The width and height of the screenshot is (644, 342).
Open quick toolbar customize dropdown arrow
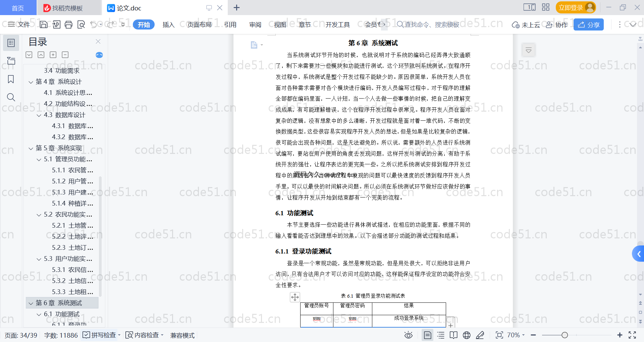tap(123, 24)
